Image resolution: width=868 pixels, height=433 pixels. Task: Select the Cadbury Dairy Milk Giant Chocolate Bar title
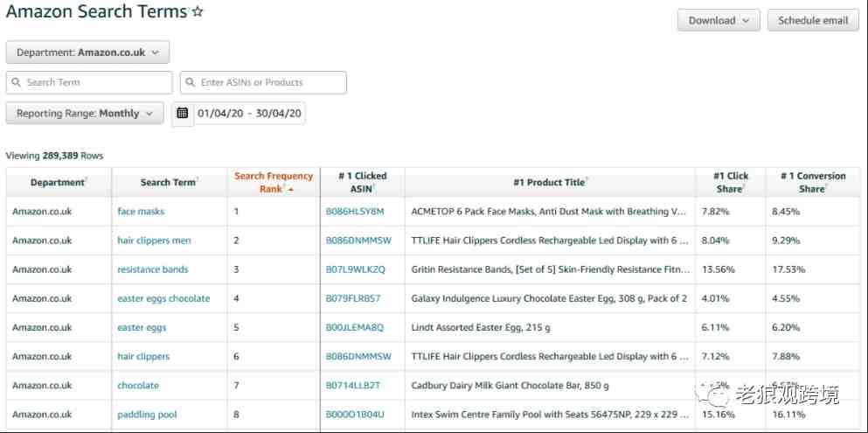pyautogui.click(x=510, y=386)
